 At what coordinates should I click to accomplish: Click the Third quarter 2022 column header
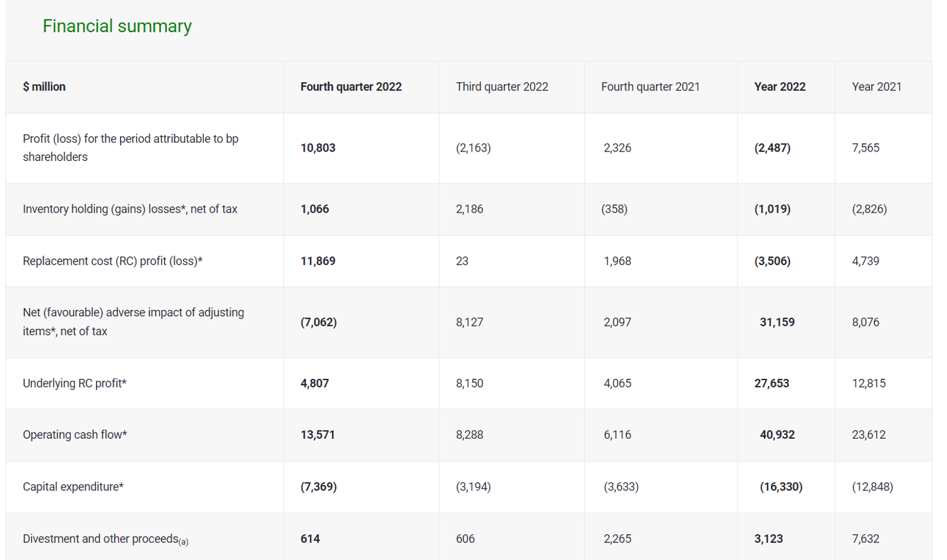pos(502,86)
